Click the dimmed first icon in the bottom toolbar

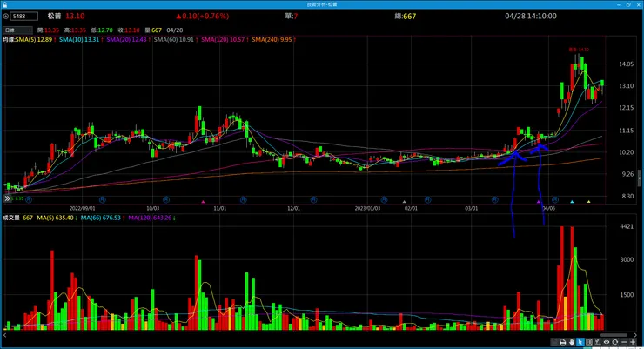click(554, 342)
